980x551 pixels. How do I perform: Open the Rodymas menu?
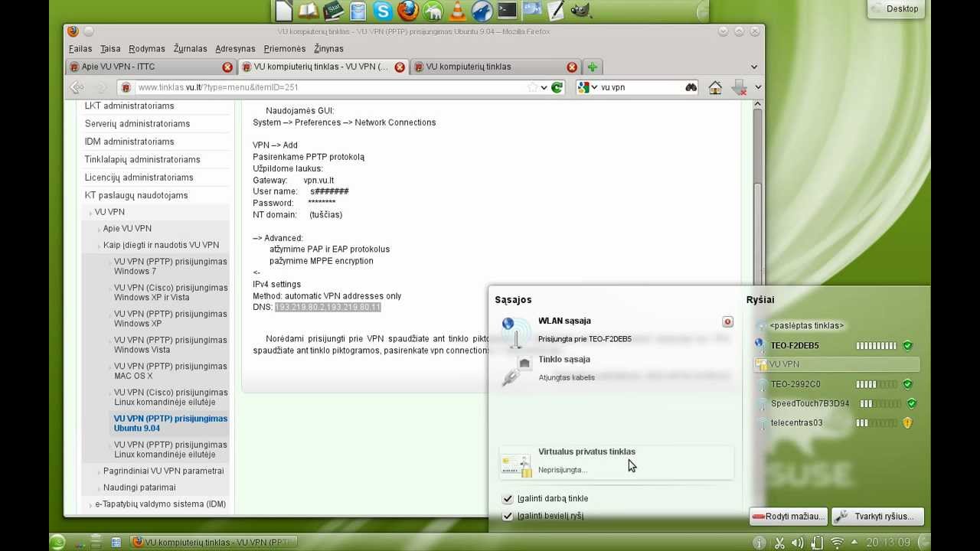(x=147, y=48)
